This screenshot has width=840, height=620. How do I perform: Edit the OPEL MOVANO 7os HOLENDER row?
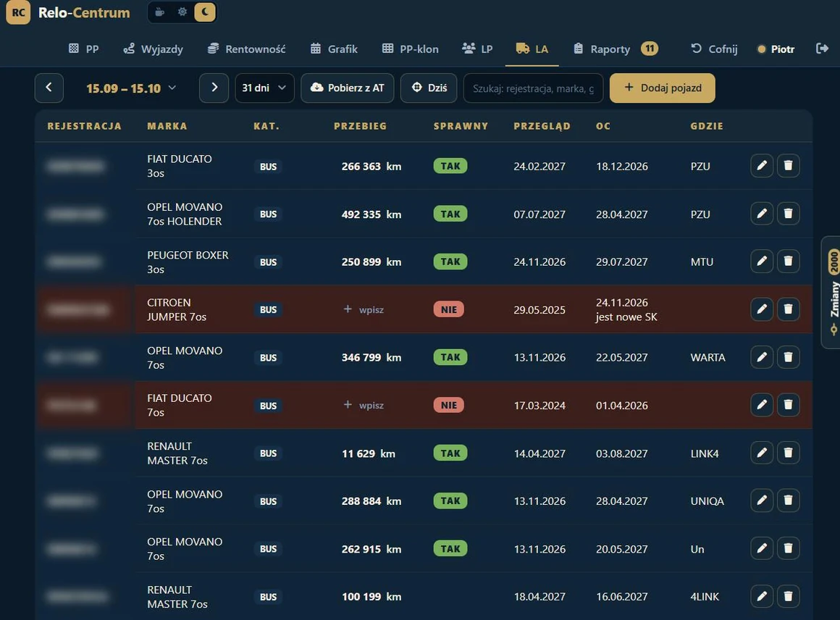[x=761, y=213]
